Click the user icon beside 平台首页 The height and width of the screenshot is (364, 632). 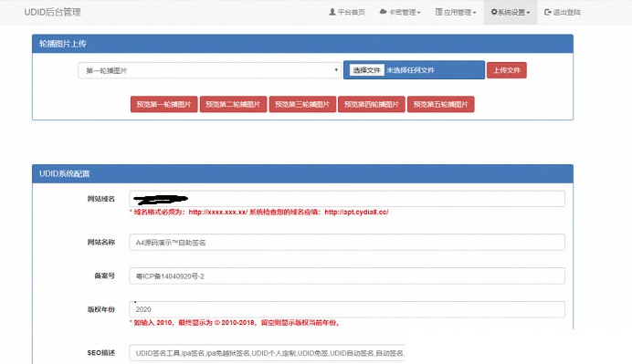click(x=332, y=12)
